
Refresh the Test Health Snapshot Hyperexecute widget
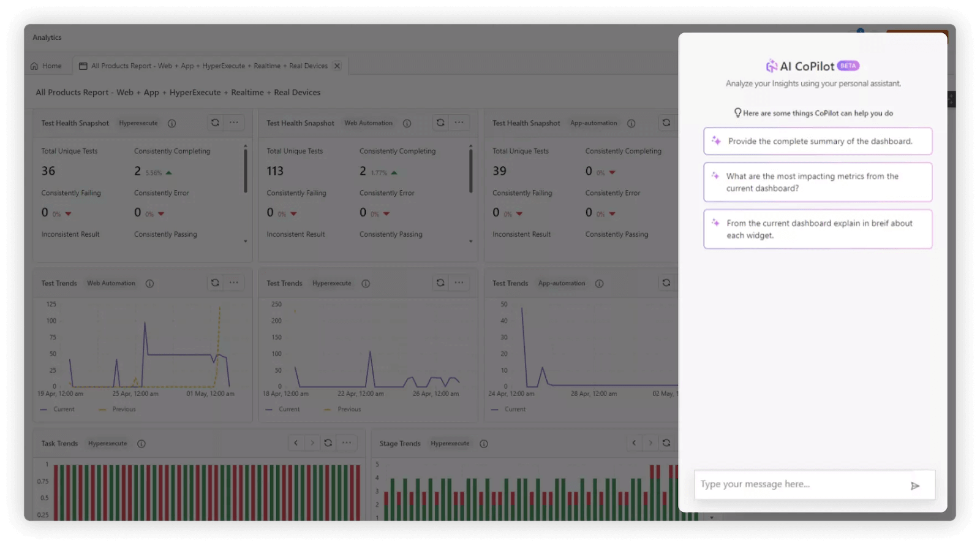(215, 123)
